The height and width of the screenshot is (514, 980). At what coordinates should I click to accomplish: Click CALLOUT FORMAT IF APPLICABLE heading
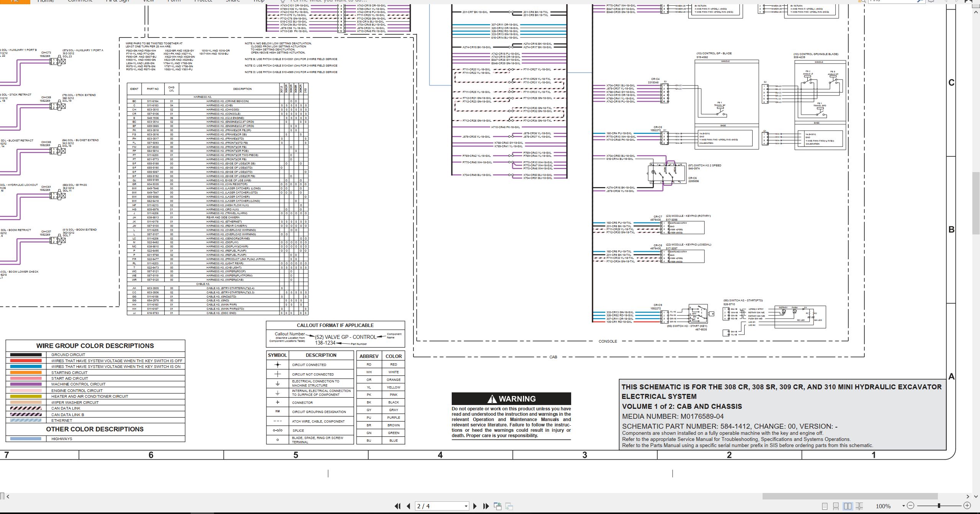335,325
